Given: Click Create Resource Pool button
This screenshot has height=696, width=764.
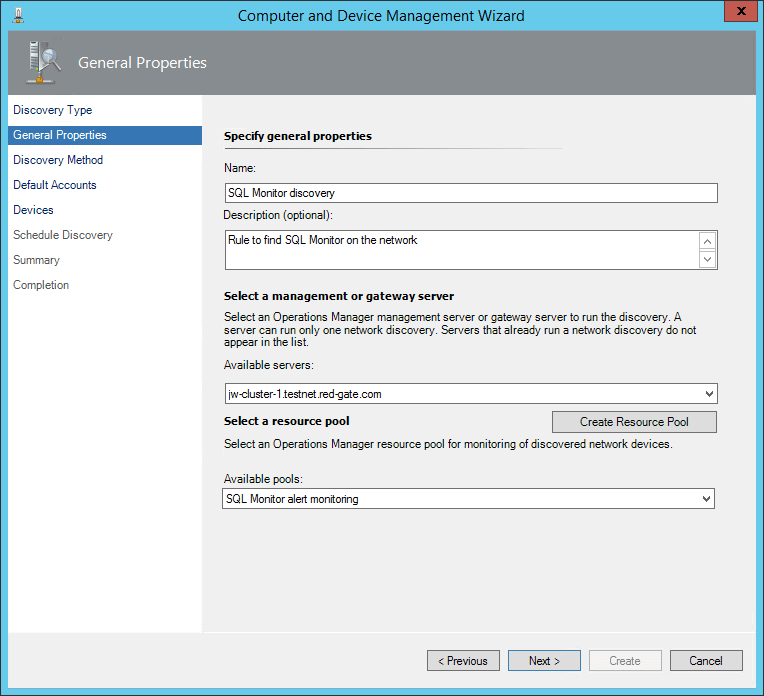Looking at the screenshot, I should (x=634, y=422).
